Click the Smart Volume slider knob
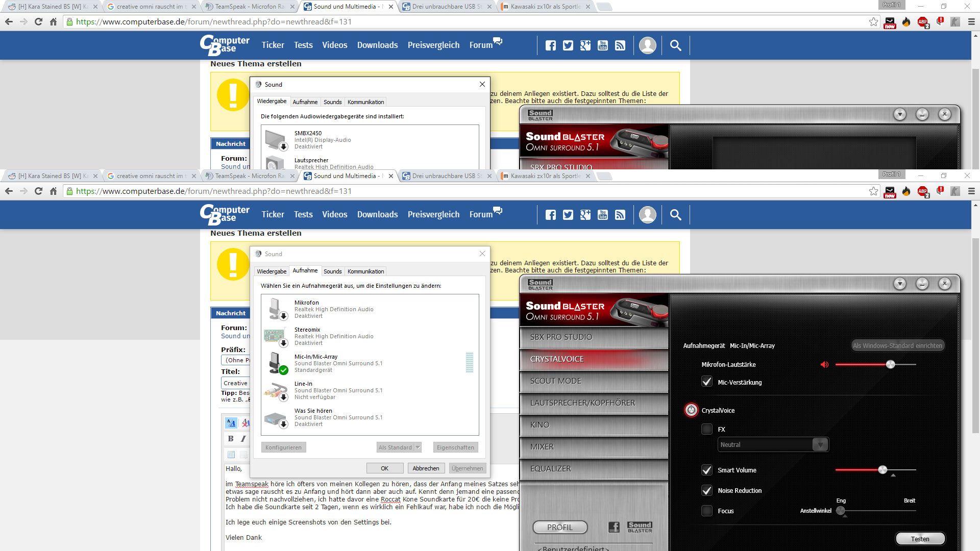 883,470
